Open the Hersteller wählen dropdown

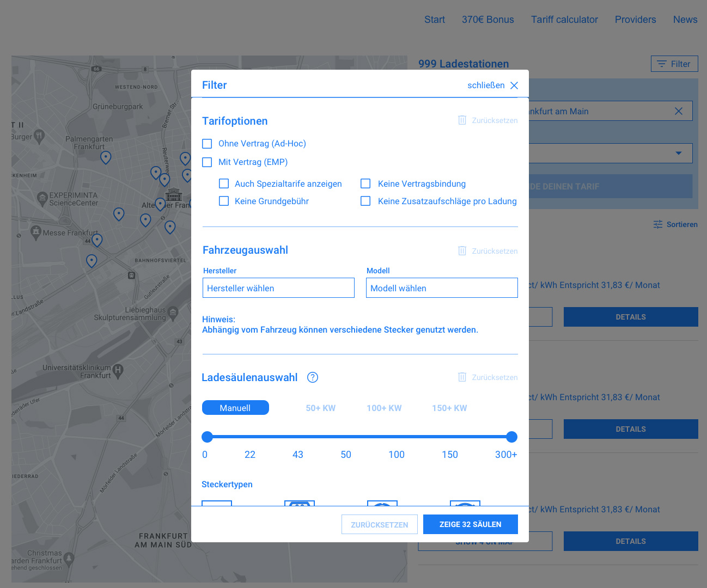[x=278, y=287]
